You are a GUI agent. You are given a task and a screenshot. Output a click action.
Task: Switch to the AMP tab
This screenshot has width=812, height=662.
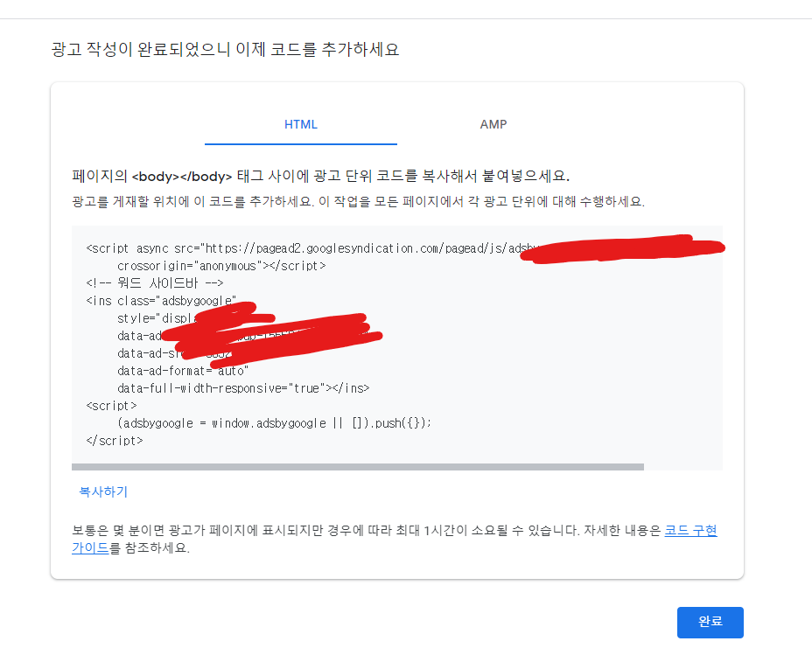[x=493, y=124]
